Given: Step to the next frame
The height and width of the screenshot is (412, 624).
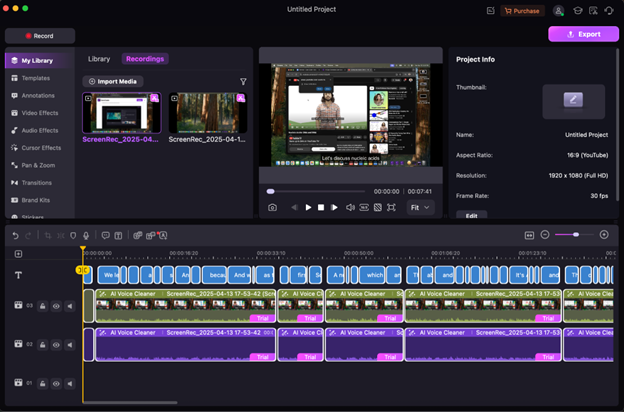Looking at the screenshot, I should (x=334, y=207).
